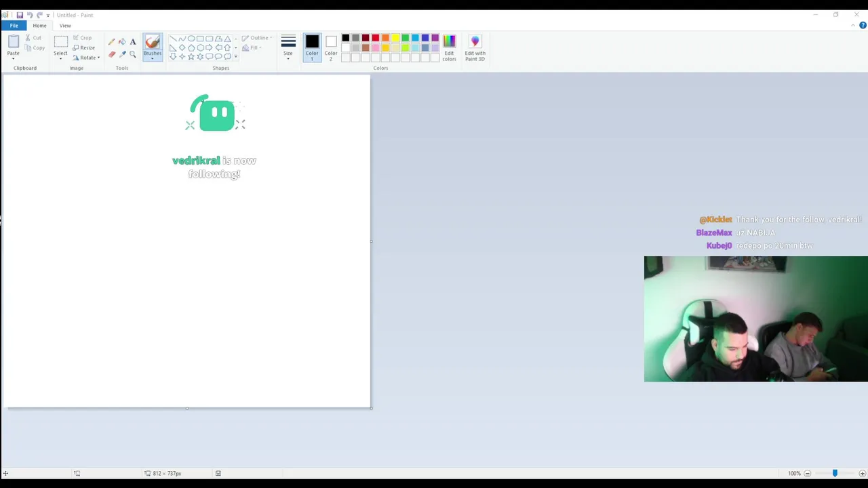868x488 pixels.
Task: Choose the Pentagon shape
Action: (x=191, y=47)
